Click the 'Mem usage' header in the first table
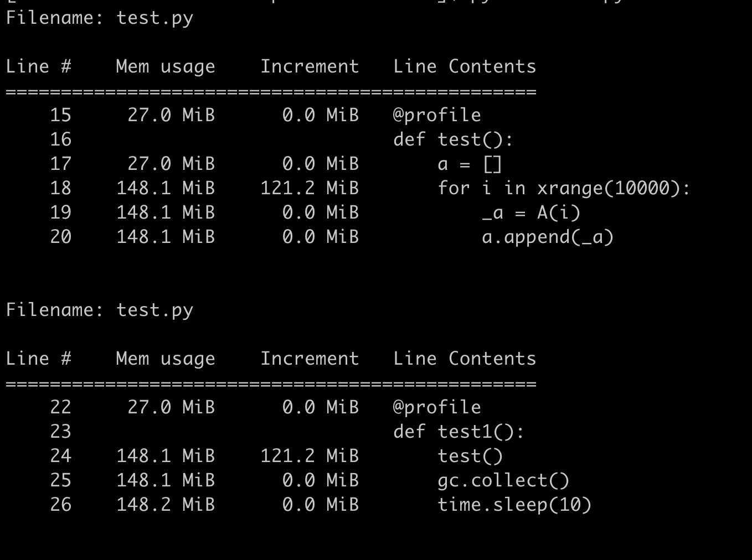 point(166,66)
